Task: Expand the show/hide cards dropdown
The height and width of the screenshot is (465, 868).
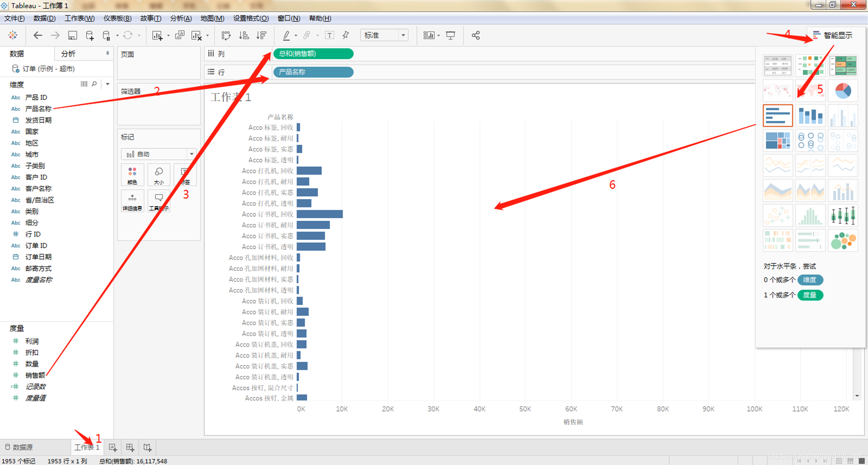Action: pos(438,35)
